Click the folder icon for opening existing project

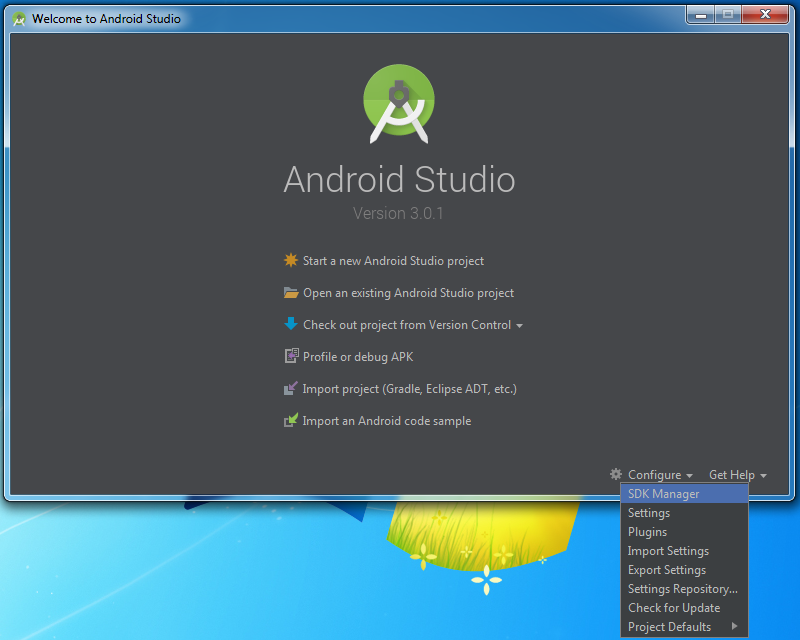291,293
